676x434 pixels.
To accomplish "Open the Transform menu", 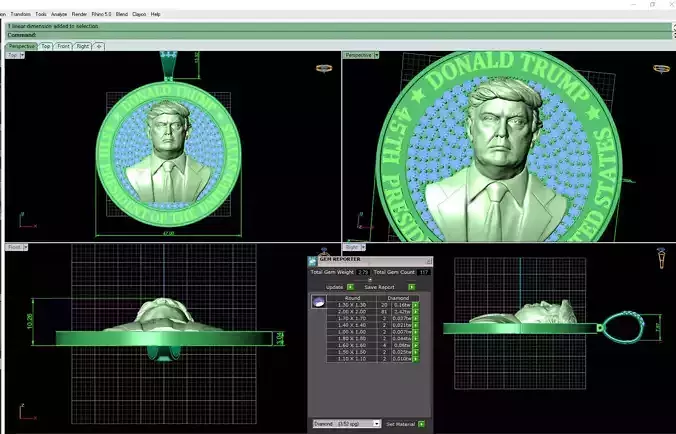I will click(x=20, y=14).
